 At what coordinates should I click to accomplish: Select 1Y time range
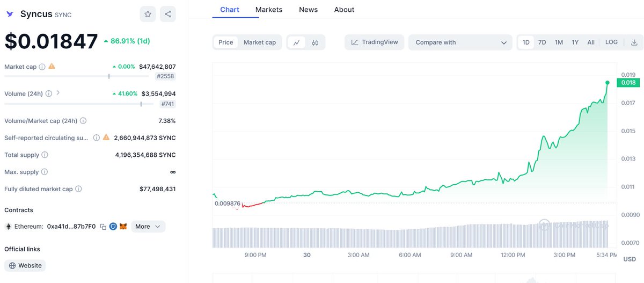coord(575,42)
